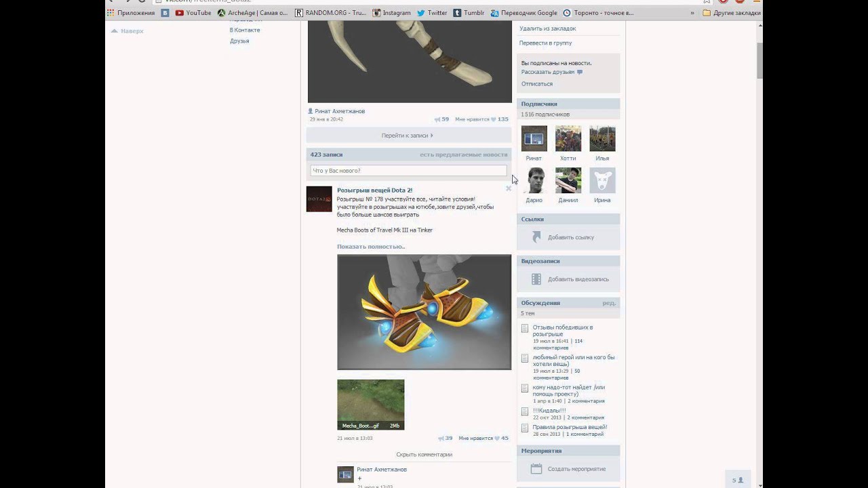Expand the bookmarks overflow chevron
This screenshot has height=488, width=868.
click(692, 13)
